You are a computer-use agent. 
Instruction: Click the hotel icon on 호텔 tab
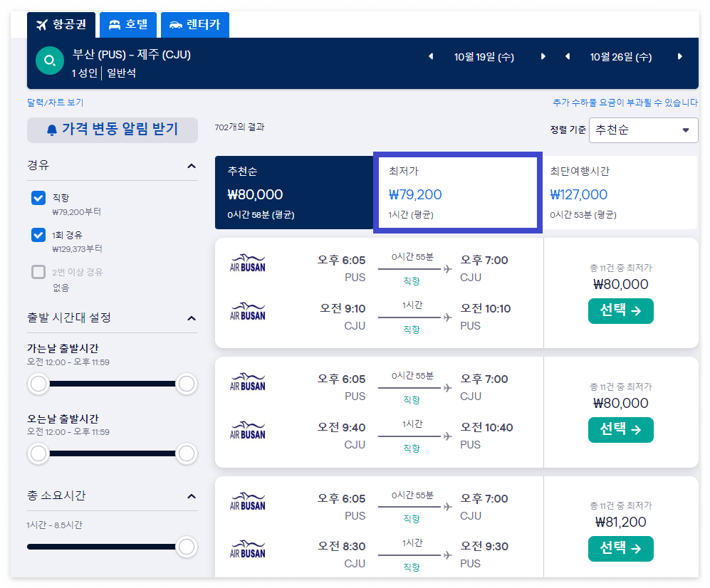coord(115,23)
